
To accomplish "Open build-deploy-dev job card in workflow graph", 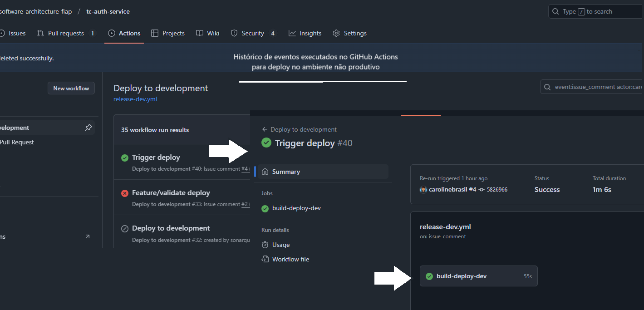I will (x=478, y=276).
